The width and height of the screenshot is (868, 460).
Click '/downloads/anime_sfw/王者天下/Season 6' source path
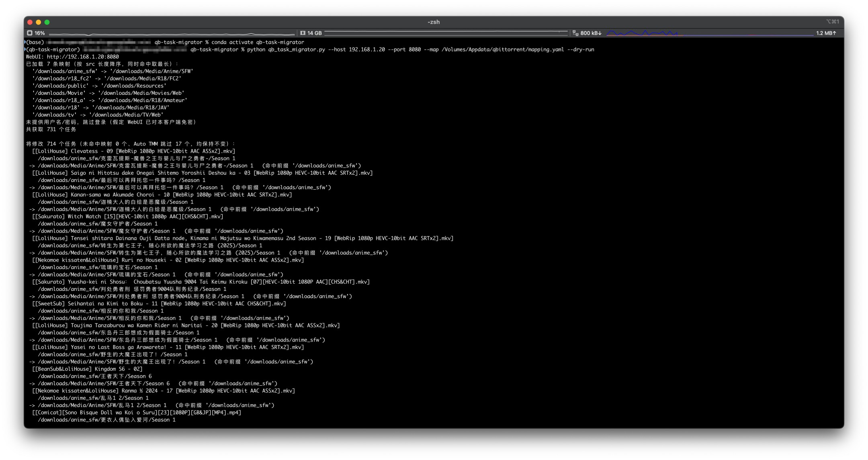click(95, 376)
